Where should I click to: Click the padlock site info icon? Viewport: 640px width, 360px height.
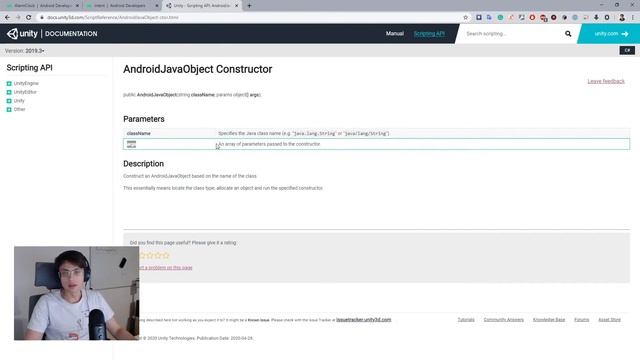coord(41,18)
